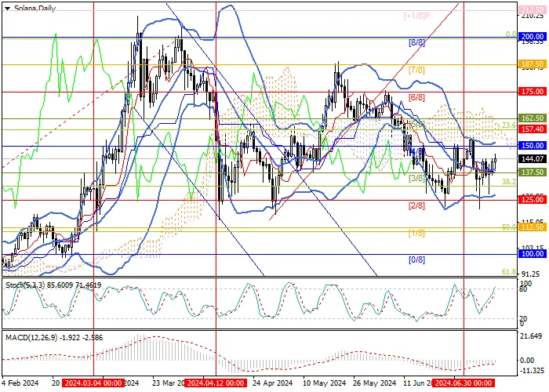Click the 24 Apr 2024 axis date

272,383
